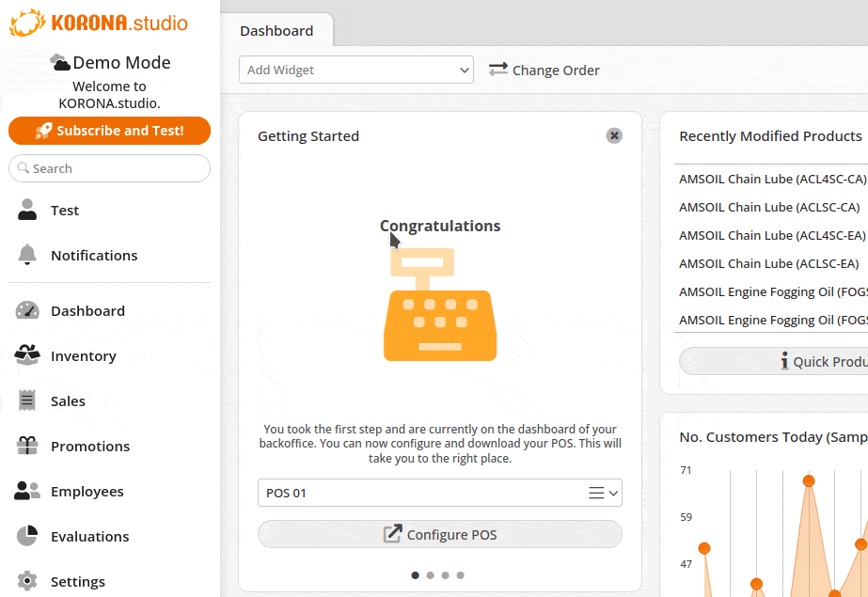Viewport: 868px width, 597px height.
Task: Click the Sales receipt icon
Action: coord(27,401)
